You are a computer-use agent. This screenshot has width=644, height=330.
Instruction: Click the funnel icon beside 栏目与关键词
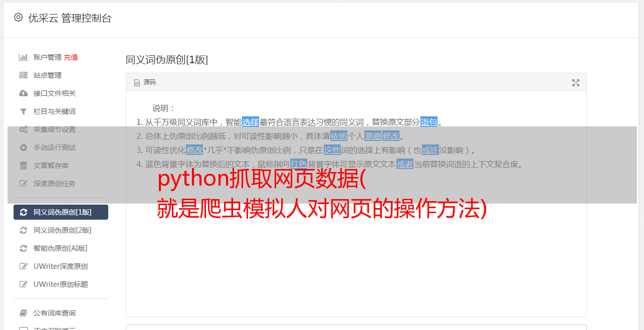(x=23, y=111)
